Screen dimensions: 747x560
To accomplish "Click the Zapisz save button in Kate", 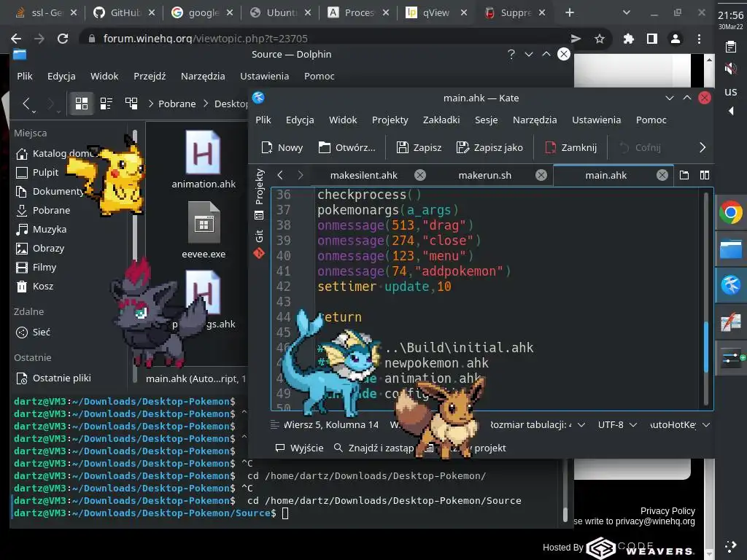I will (x=419, y=147).
